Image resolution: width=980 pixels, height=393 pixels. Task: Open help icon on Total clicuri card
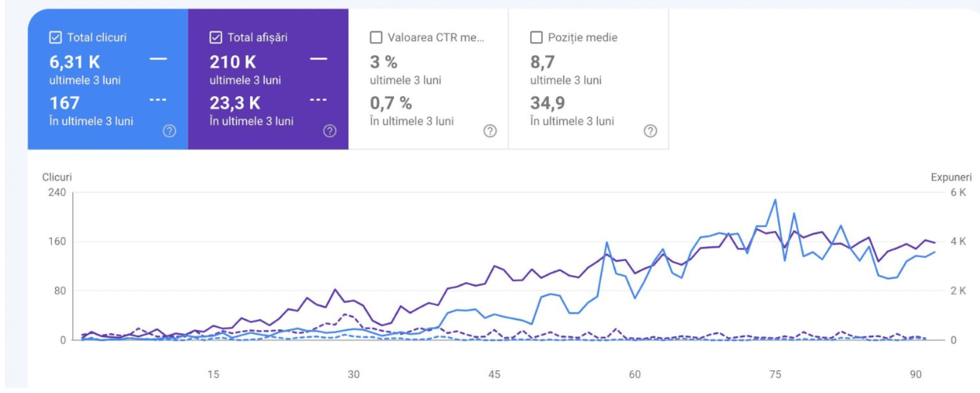tap(168, 131)
